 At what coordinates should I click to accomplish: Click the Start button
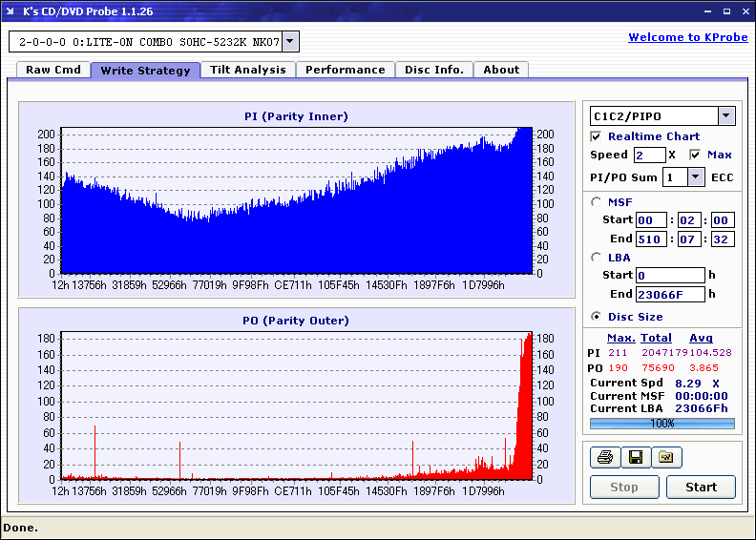(x=701, y=487)
